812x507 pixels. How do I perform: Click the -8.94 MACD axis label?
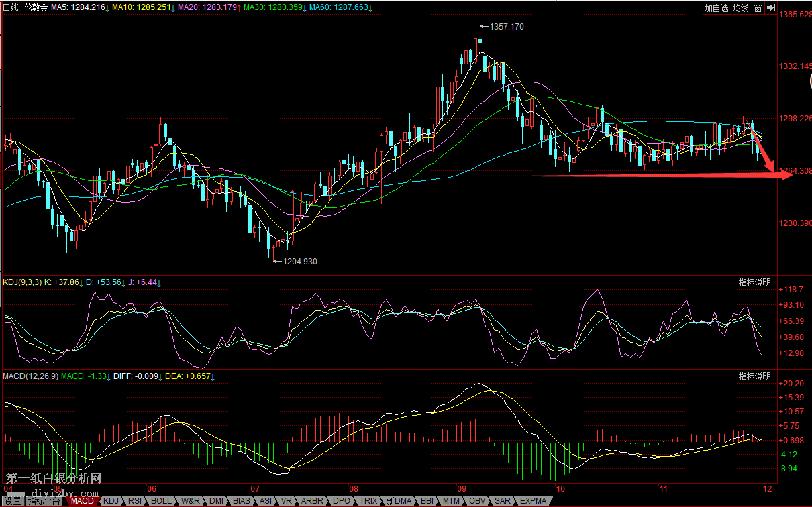tap(789, 468)
